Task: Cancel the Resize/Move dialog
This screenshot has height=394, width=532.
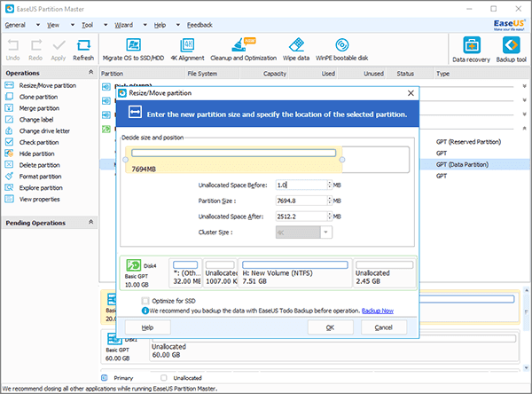Action: pyautogui.click(x=383, y=327)
